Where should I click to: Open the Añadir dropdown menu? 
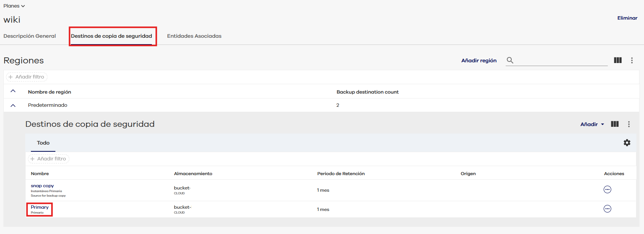pos(592,124)
